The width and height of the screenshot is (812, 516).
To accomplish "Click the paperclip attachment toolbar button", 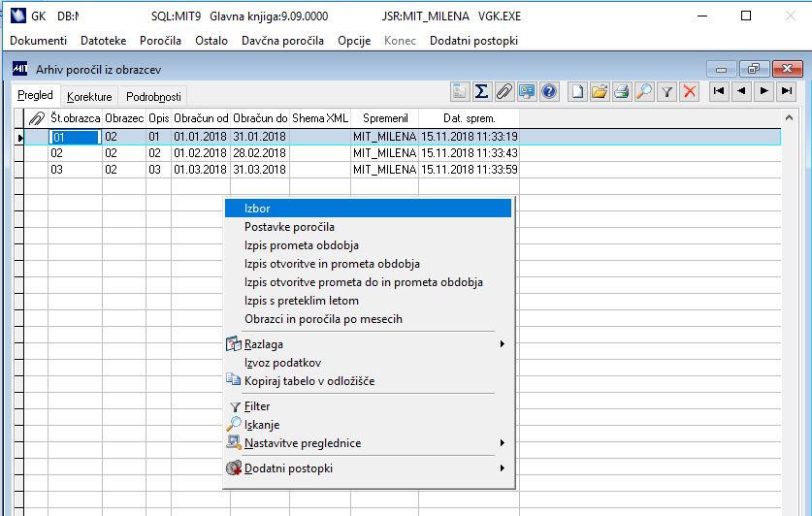I will pyautogui.click(x=503, y=92).
